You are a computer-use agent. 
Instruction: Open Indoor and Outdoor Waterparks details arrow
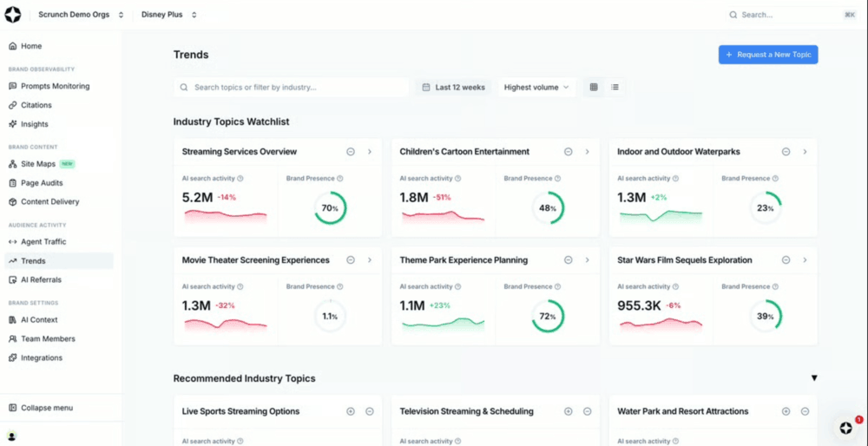pyautogui.click(x=805, y=152)
